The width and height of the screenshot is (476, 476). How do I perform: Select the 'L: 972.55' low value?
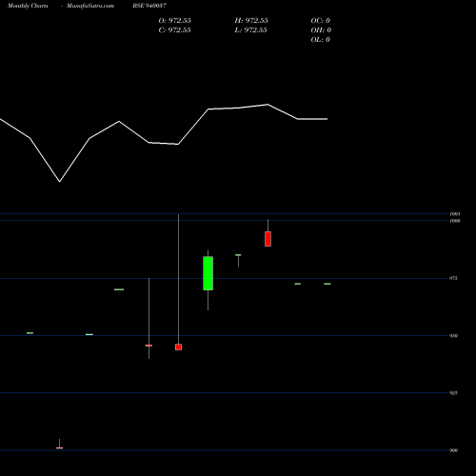[x=250, y=30]
